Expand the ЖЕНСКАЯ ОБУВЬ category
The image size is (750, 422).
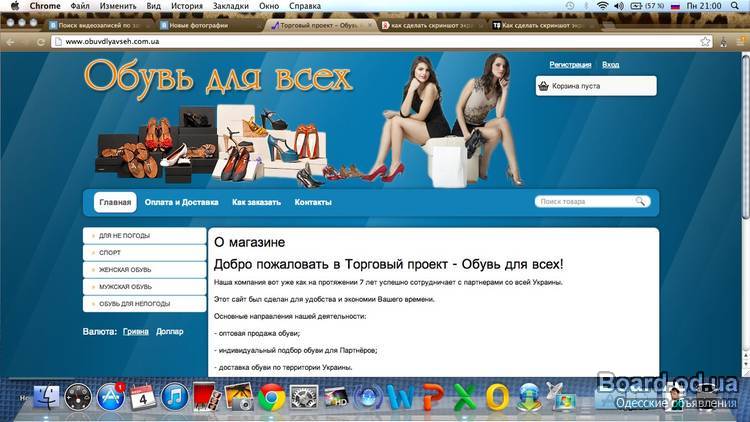pos(144,270)
